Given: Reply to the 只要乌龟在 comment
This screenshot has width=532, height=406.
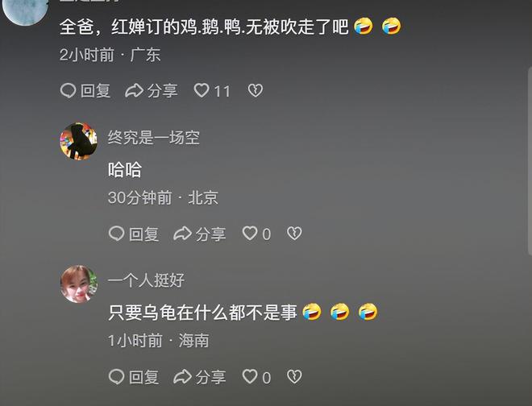Looking at the screenshot, I should click(x=134, y=377).
